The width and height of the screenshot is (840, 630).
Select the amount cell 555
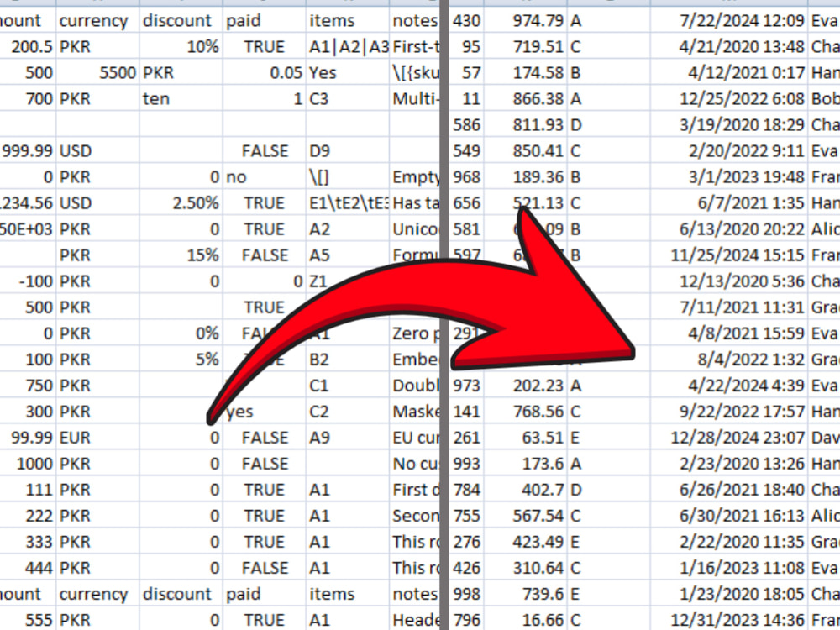coord(28,621)
